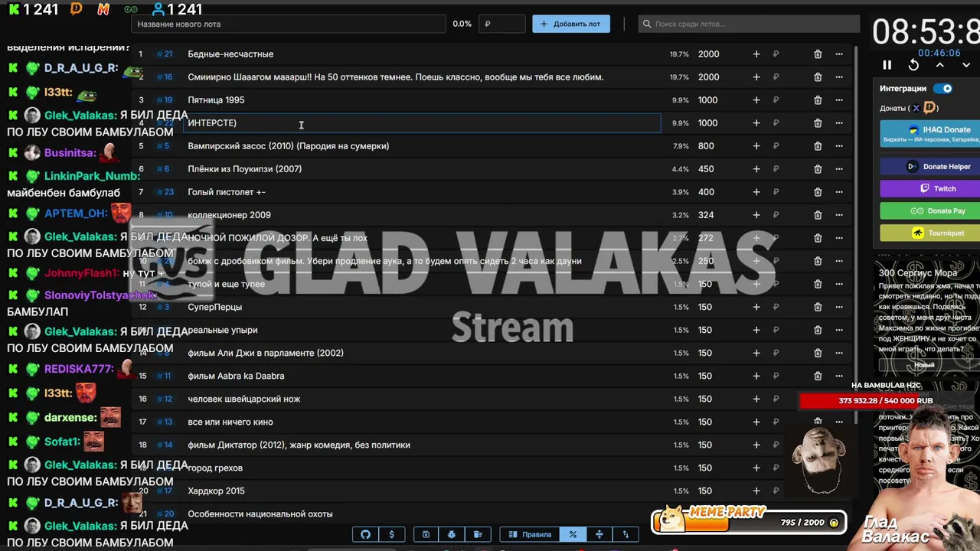Image resolution: width=980 pixels, height=551 pixels.
Task: Click the MEME PARTY 795 / 2000 progress bar
Action: point(749,522)
